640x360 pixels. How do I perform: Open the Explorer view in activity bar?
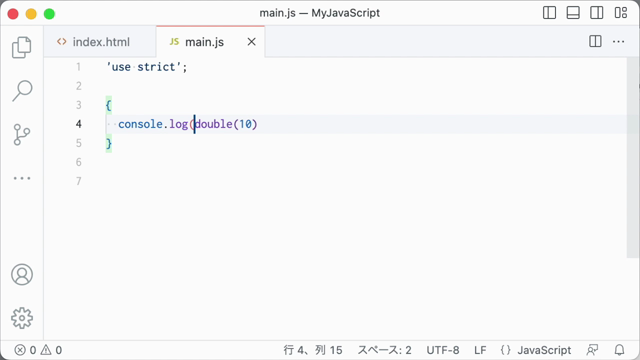click(x=22, y=47)
